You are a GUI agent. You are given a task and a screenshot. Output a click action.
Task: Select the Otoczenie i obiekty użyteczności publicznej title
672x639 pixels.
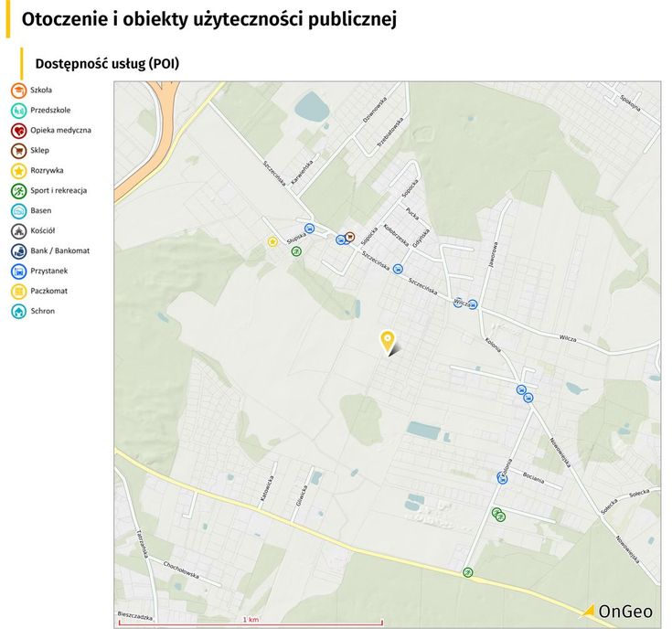tap(208, 19)
